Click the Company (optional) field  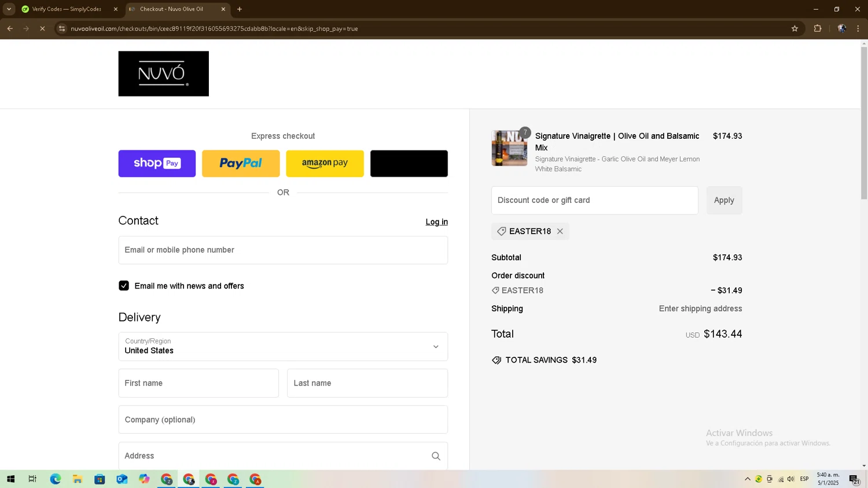[283, 419]
